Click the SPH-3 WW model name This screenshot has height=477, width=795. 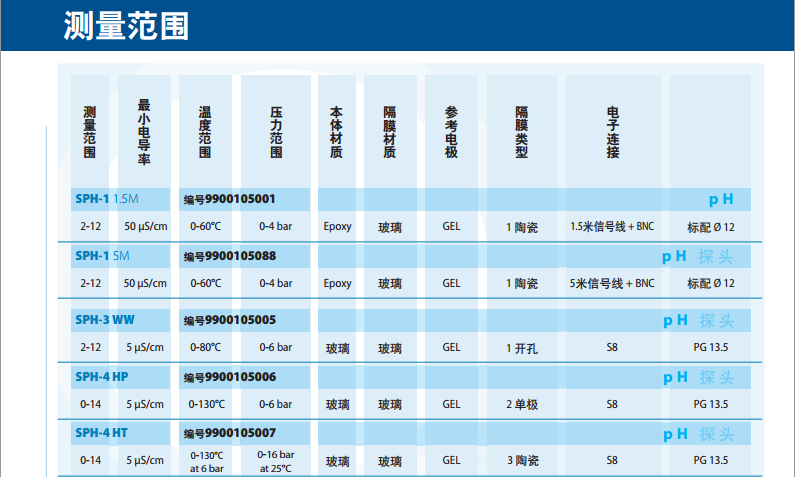tap(105, 320)
